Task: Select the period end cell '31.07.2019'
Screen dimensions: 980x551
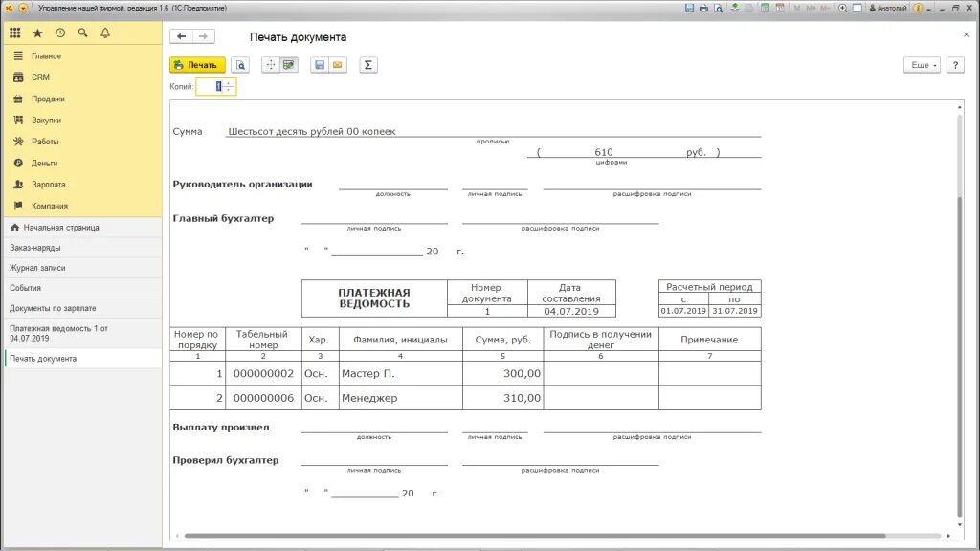Action: (735, 311)
